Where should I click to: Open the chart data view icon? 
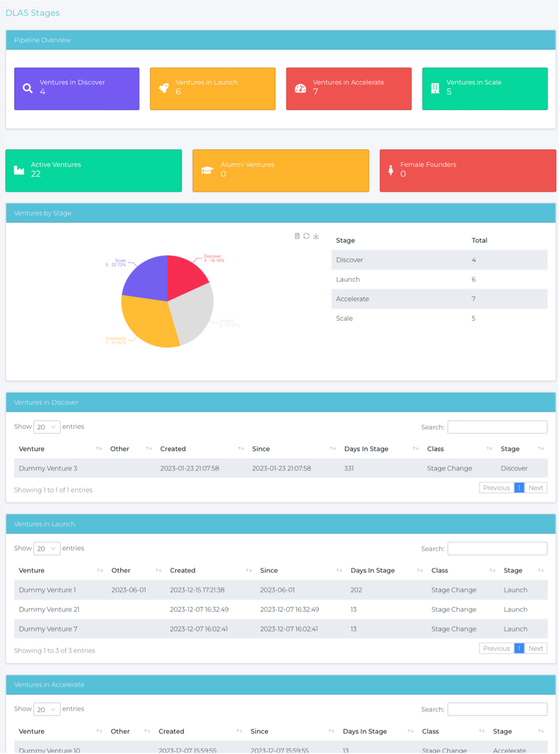click(297, 236)
